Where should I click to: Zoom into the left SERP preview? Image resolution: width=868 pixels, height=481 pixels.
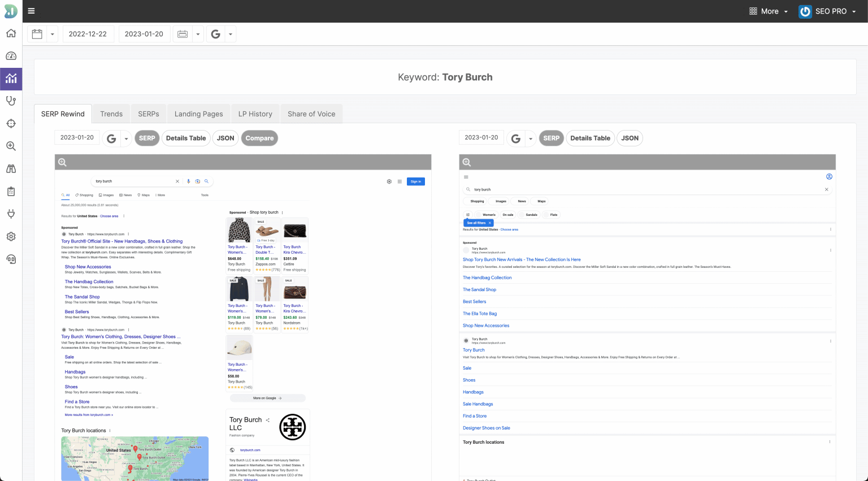coord(62,162)
